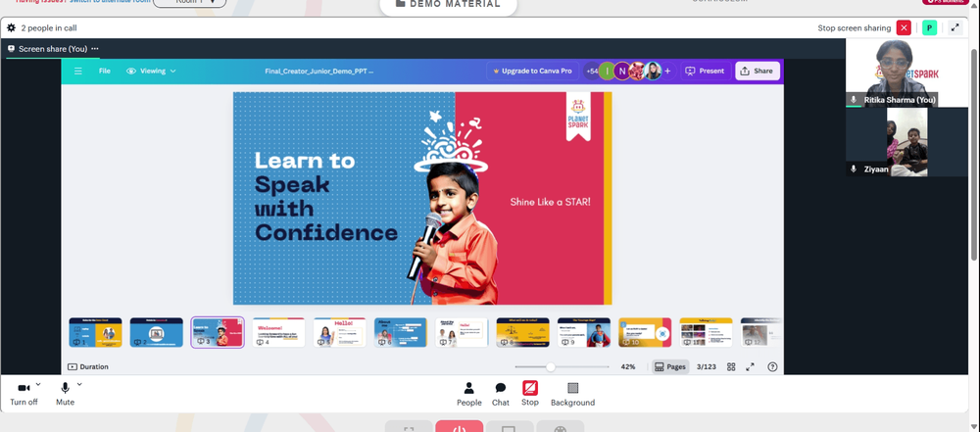Expand call window to fullscreen
Screen dimensions: 980x432
[x=955, y=27]
